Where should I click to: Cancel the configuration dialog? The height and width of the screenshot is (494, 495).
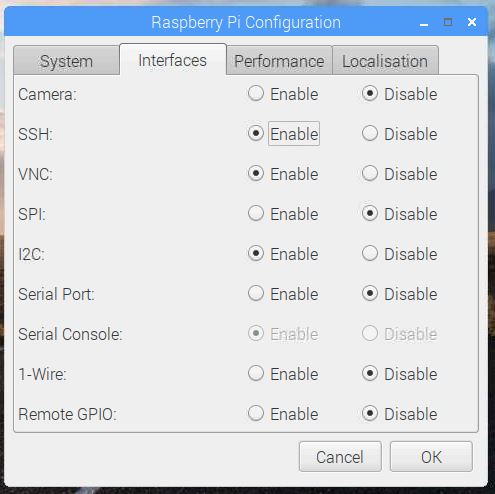340,456
